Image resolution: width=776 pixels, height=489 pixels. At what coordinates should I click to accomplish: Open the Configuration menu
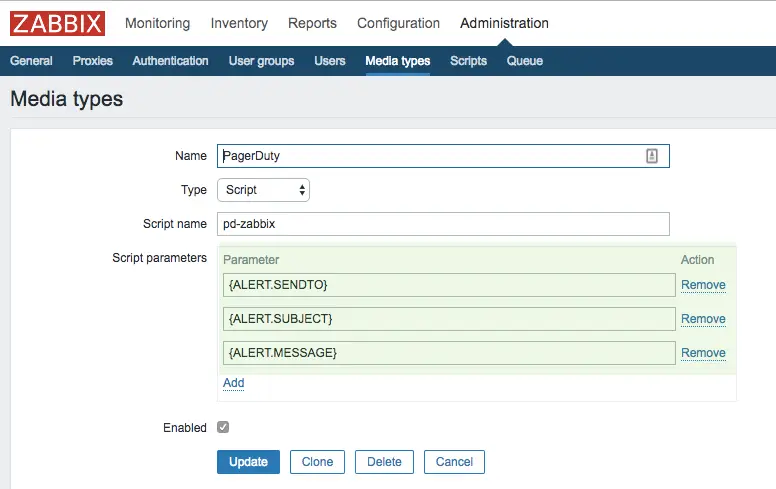pos(398,23)
